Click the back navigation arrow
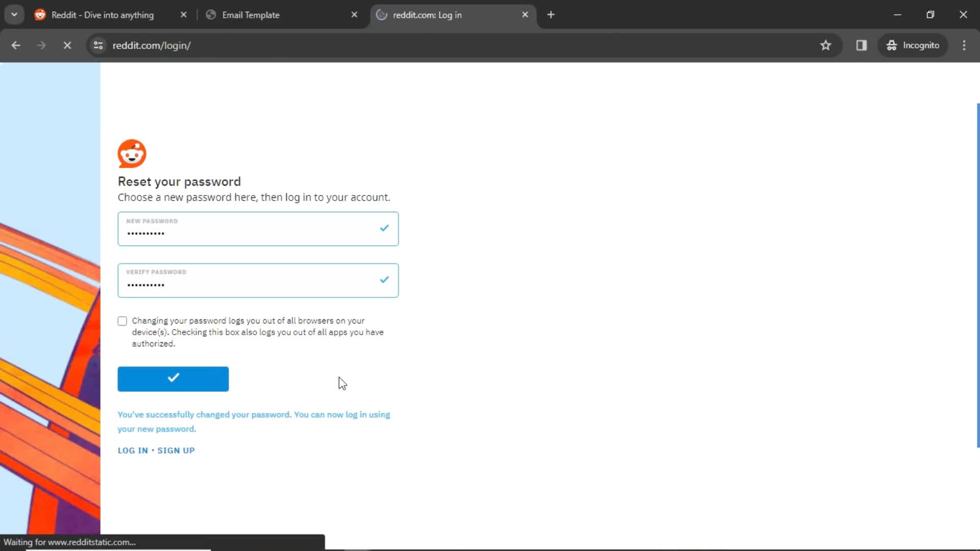This screenshot has width=980, height=551. pyautogui.click(x=15, y=45)
